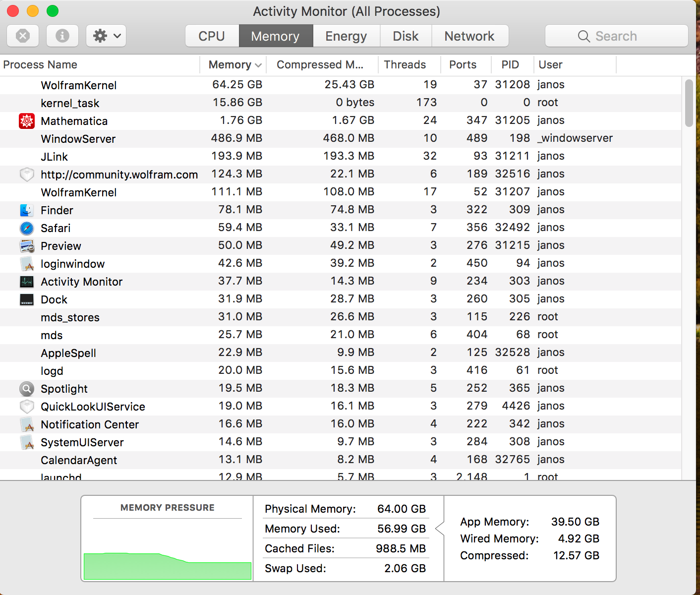
Task: Open the gear action dropdown menu
Action: pyautogui.click(x=106, y=36)
